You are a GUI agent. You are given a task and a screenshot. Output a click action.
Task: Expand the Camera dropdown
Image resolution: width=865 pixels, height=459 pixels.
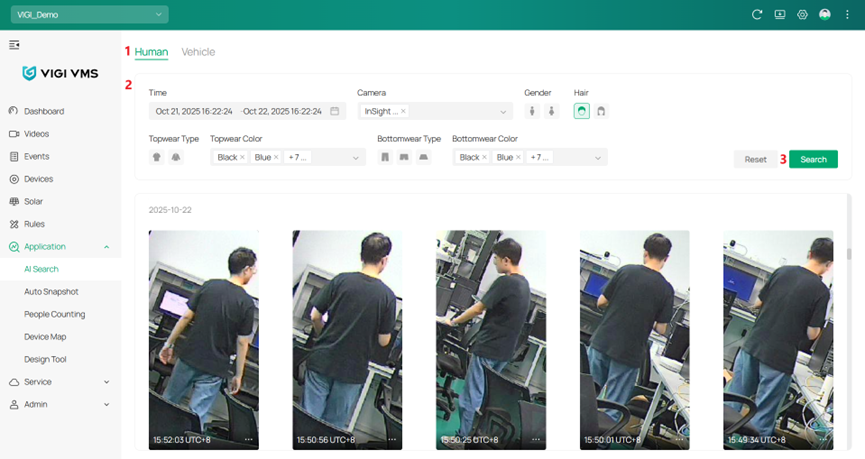[503, 112]
